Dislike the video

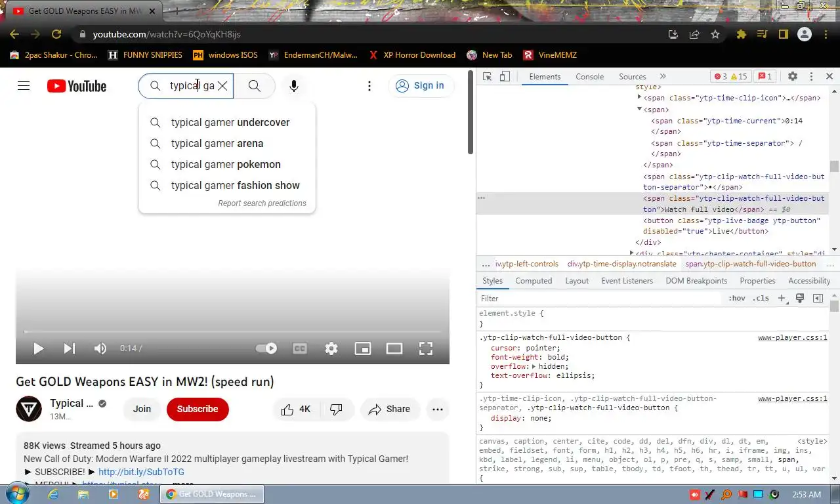pos(336,409)
